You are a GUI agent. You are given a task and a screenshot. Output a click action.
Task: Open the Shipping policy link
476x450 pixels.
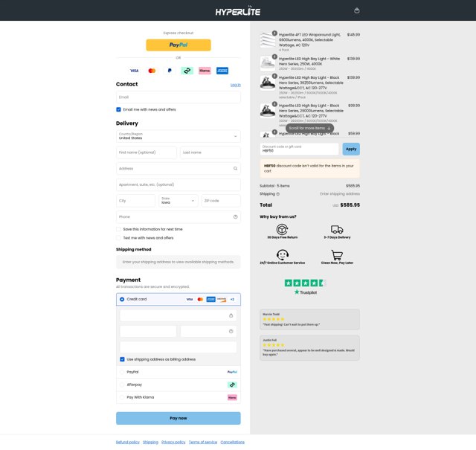(x=150, y=442)
